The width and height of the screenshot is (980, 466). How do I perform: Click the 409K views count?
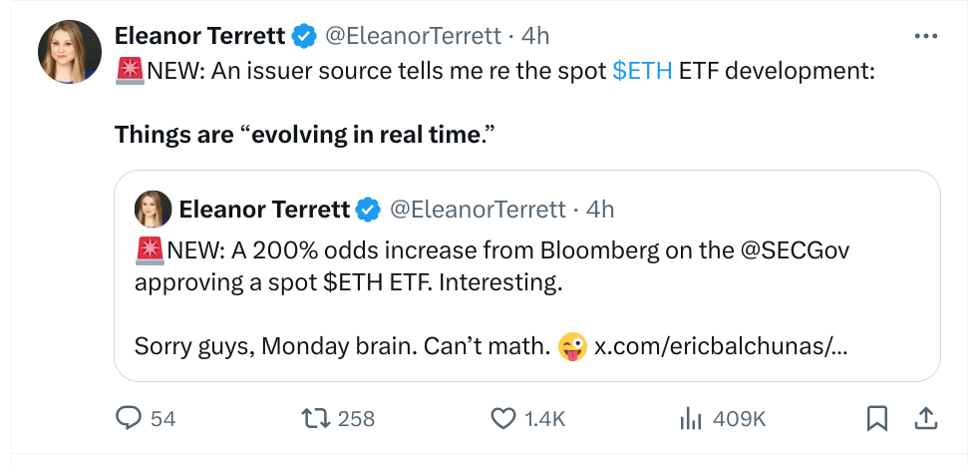[740, 419]
